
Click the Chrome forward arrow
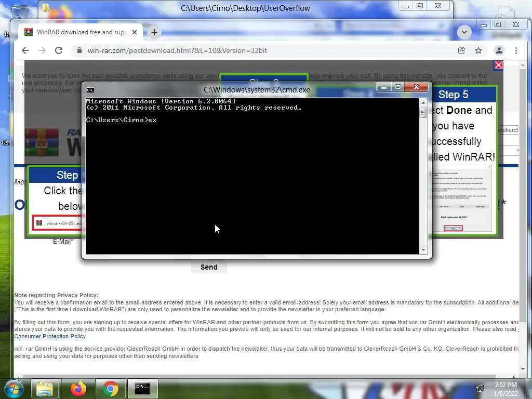42,50
